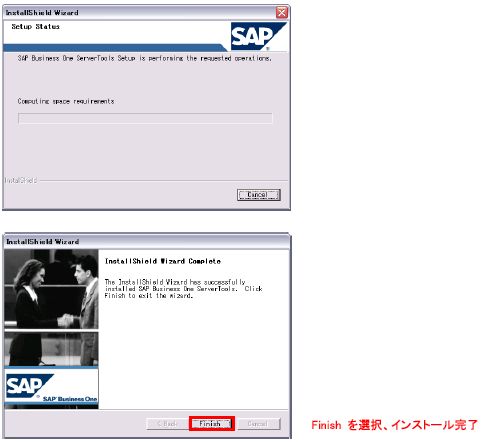Click the lower photo strip above SAP logo

coord(51,349)
